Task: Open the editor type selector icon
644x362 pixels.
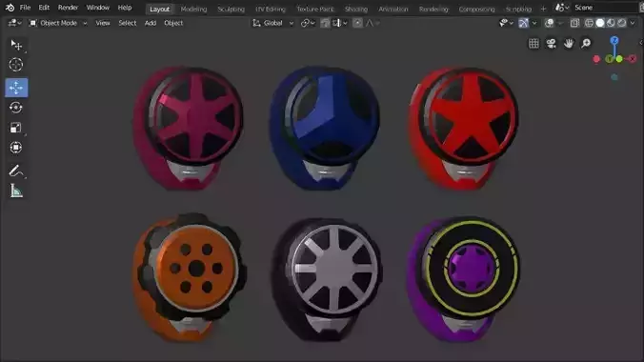Action: (x=14, y=23)
